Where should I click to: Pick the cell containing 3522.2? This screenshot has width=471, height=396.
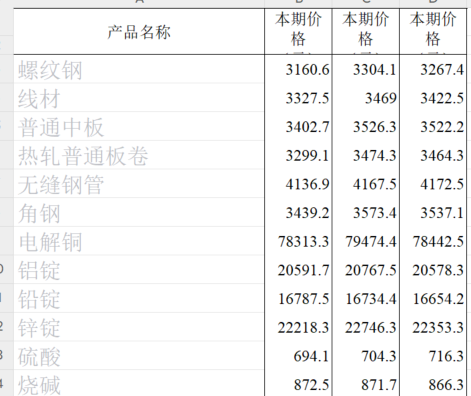click(433, 127)
